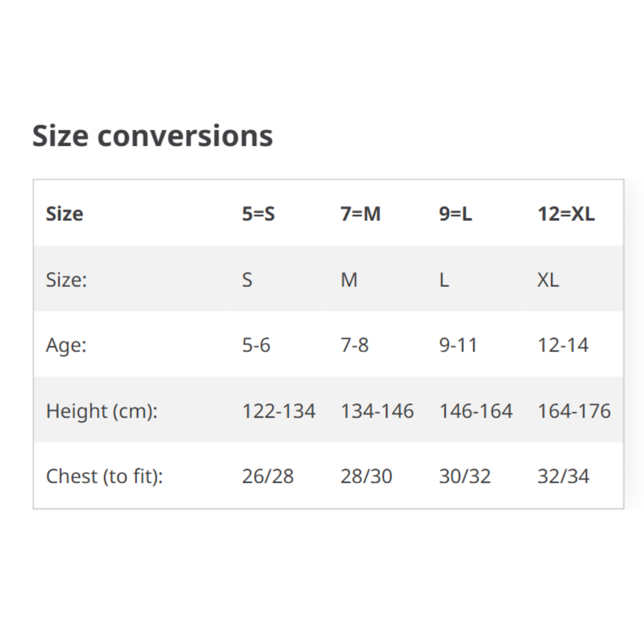Select the 12=XL column header

point(566,214)
